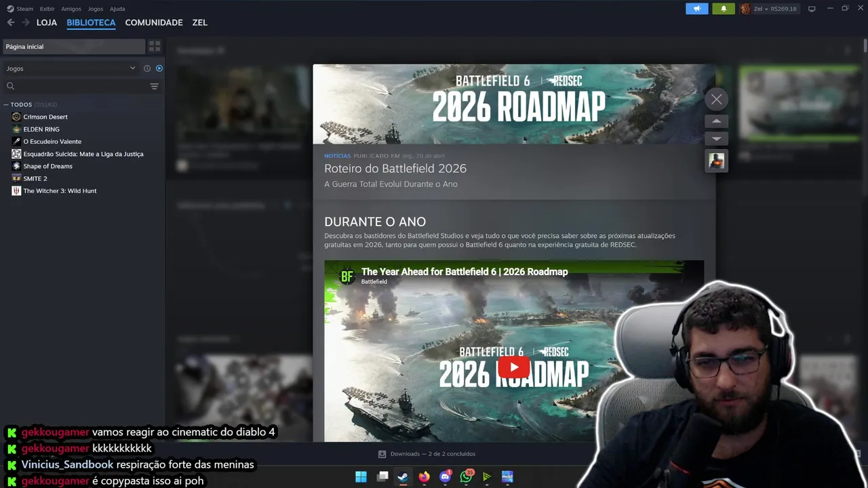Click the blue megaphone announcements button
The image size is (868, 488).
[x=696, y=9]
